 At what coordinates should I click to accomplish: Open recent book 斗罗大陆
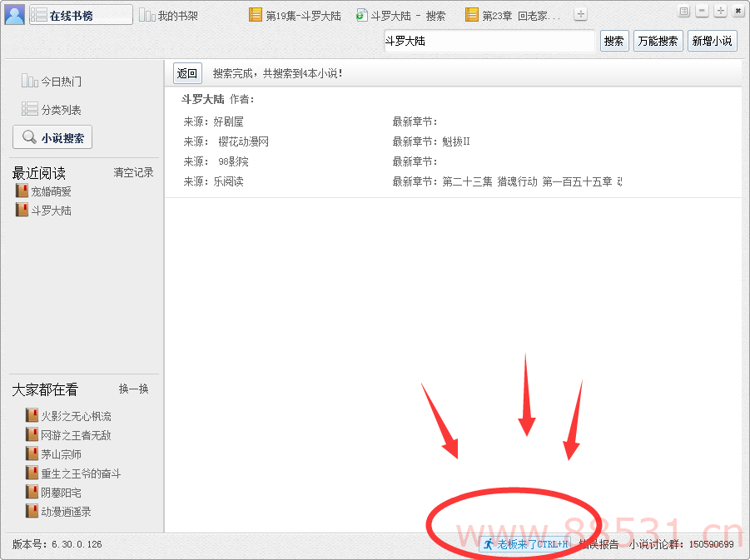click(51, 211)
